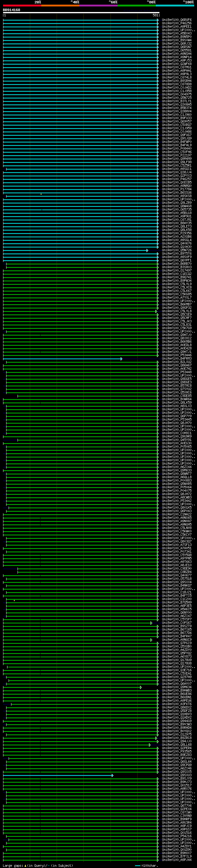Open hit UniRef100_Q2WFK8
Viewport: 197px width, 868px height.
click(x=177, y=64)
